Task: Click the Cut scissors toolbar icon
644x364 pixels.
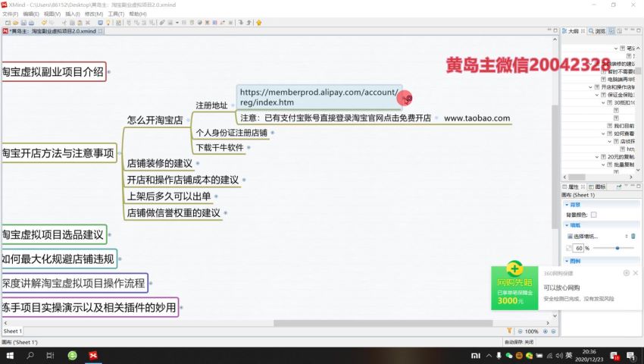Action: click(64, 23)
